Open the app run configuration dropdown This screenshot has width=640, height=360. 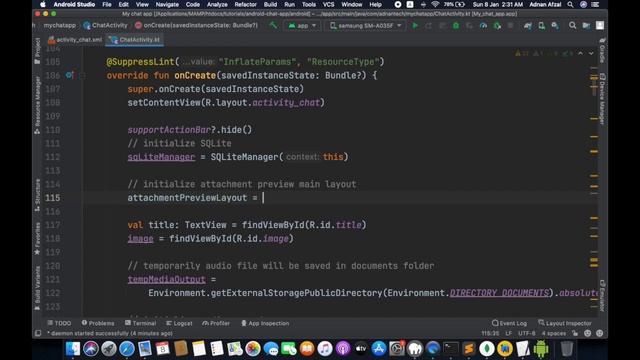pyautogui.click(x=302, y=25)
